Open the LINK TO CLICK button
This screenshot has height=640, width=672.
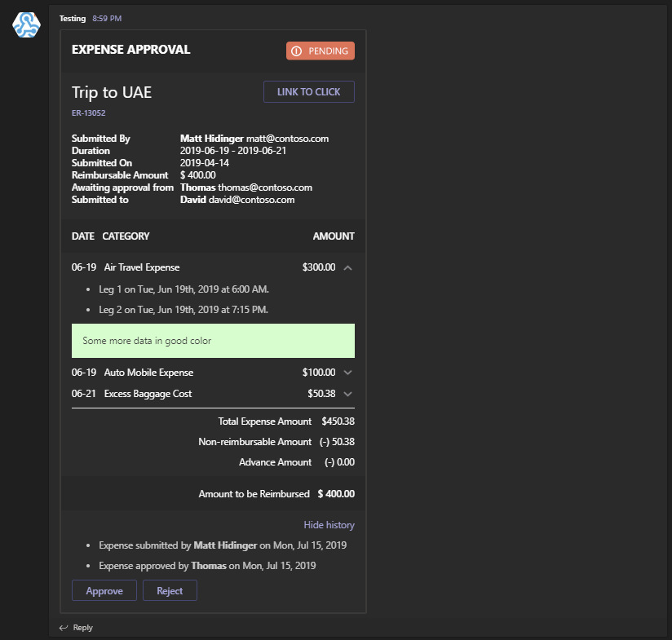point(308,91)
